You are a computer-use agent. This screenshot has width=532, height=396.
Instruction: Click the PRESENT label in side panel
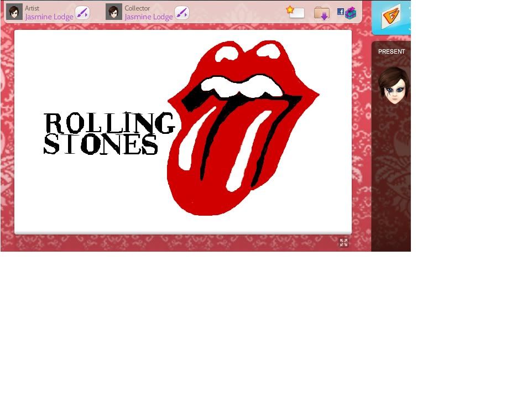(392, 51)
